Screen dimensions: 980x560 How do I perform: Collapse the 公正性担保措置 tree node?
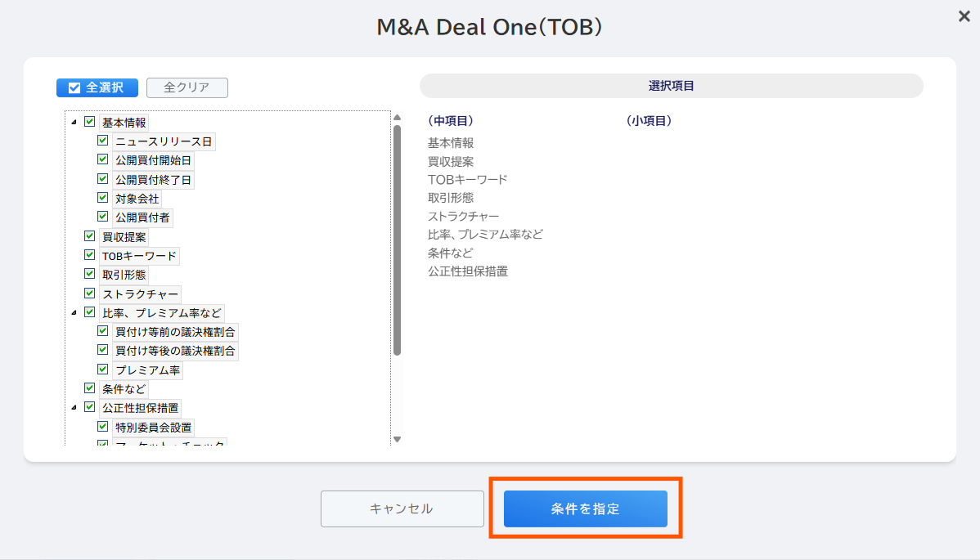(x=74, y=408)
